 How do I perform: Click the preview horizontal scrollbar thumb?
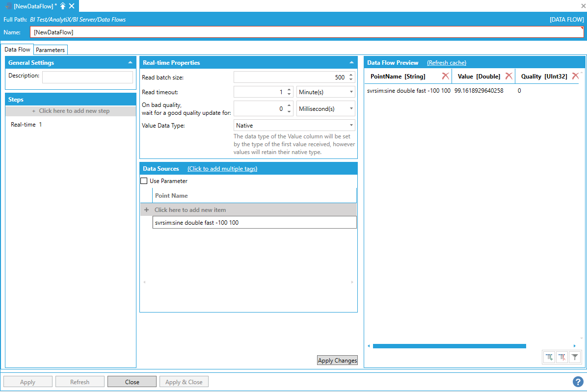449,346
